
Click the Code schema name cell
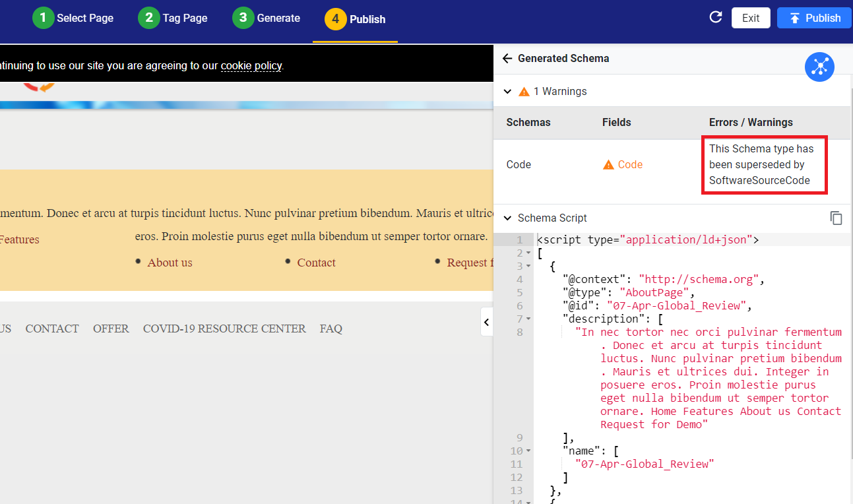(519, 165)
